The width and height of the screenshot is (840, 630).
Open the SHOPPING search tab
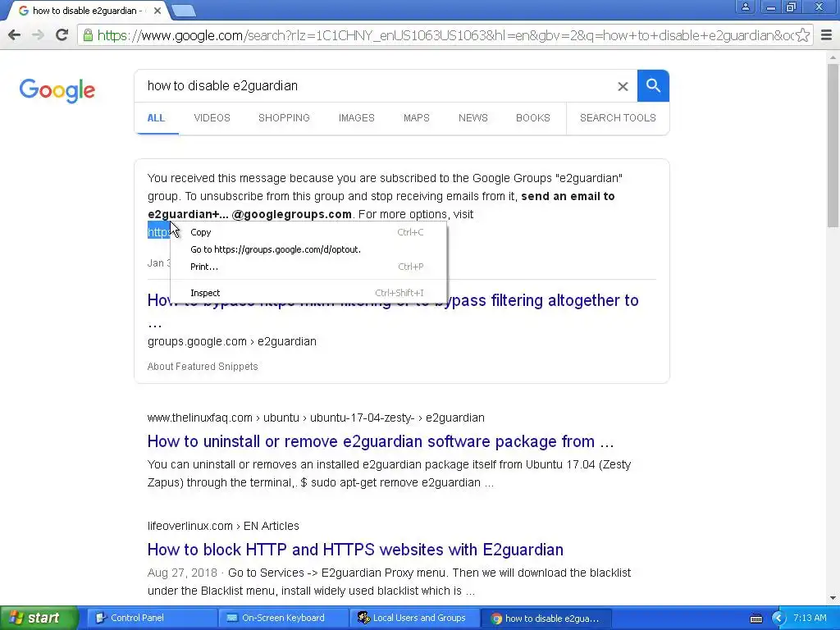284,118
